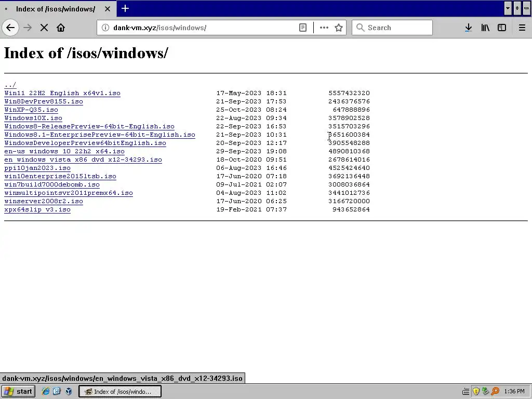Click date 18-Oct-2020 09:51
Image resolution: width=532 pixels, height=399 pixels.
[x=251, y=159]
